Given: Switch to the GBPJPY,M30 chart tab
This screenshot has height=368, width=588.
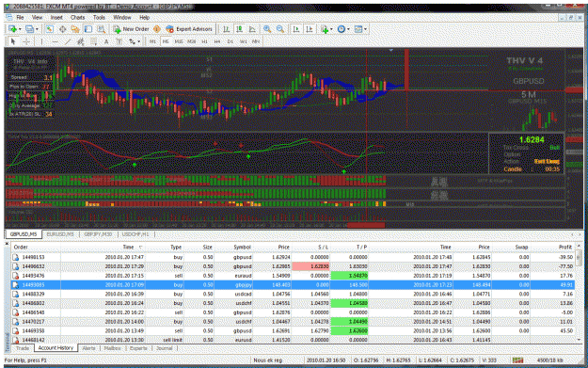Looking at the screenshot, I should tap(98, 234).
